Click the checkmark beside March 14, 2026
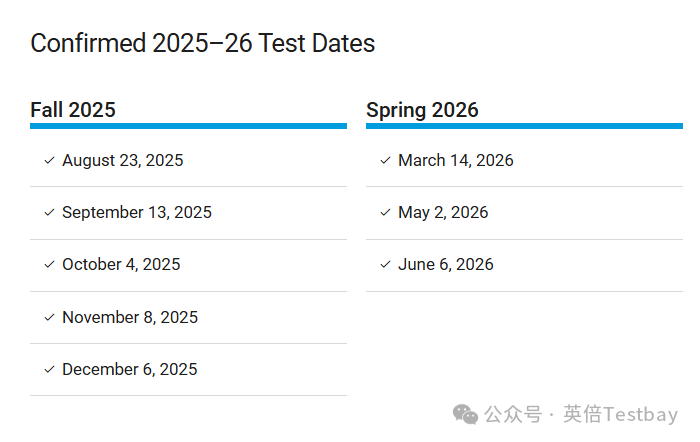Viewport: 700px width, 442px height. coord(386,160)
